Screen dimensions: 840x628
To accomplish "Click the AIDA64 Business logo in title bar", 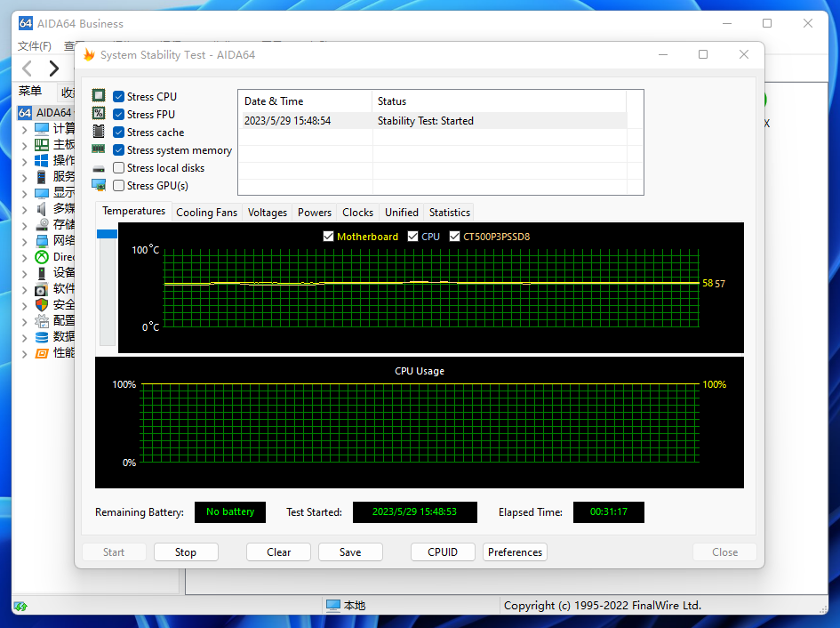I will tap(25, 23).
